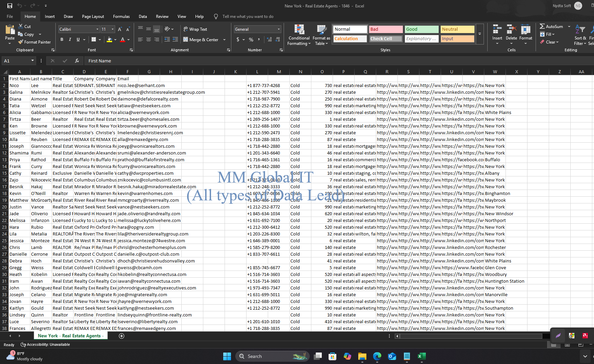Screen dimensions: 594x364
Task: Open the text Orientation tool
Action: click(x=167, y=29)
